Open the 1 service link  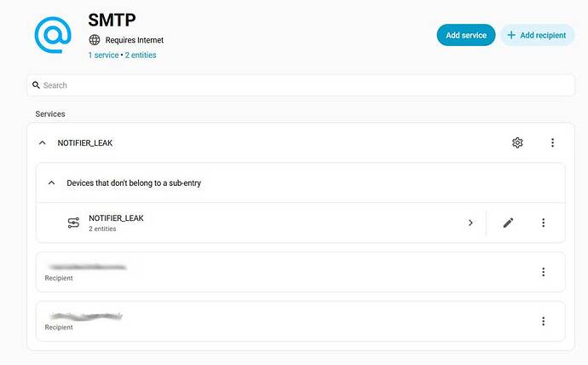[103, 55]
